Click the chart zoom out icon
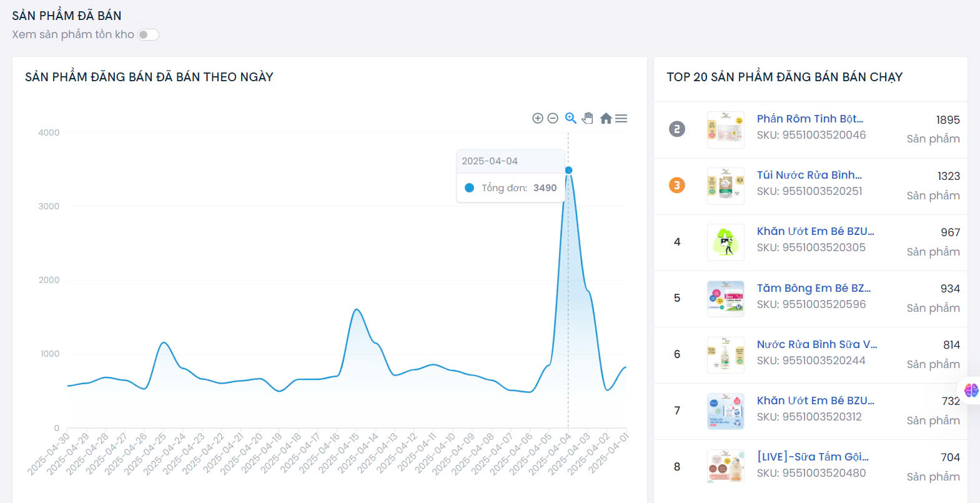The width and height of the screenshot is (980, 503). point(553,118)
